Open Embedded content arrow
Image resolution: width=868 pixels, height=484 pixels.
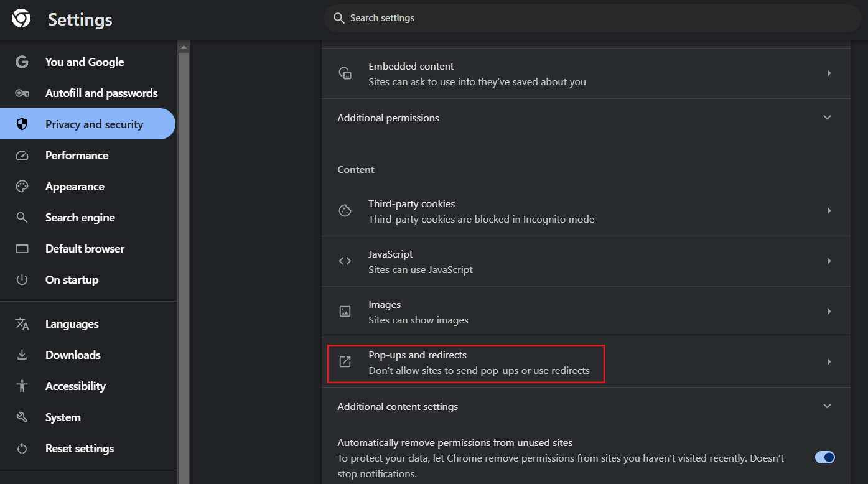click(x=829, y=73)
